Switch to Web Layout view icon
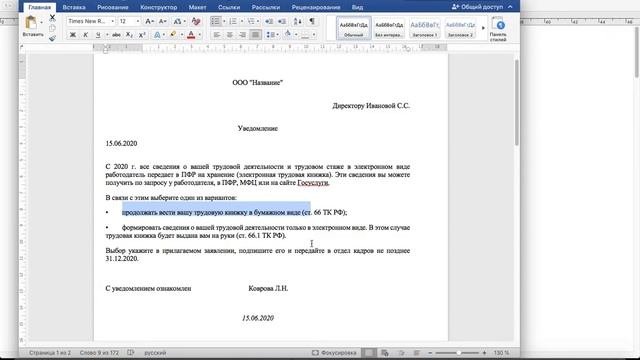This screenshot has width=640, height=360. (x=385, y=353)
